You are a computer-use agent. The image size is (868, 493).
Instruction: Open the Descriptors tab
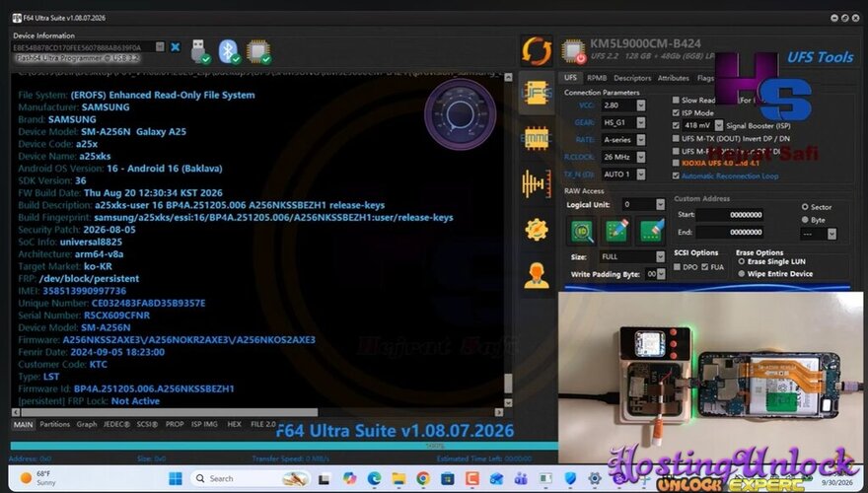(632, 78)
